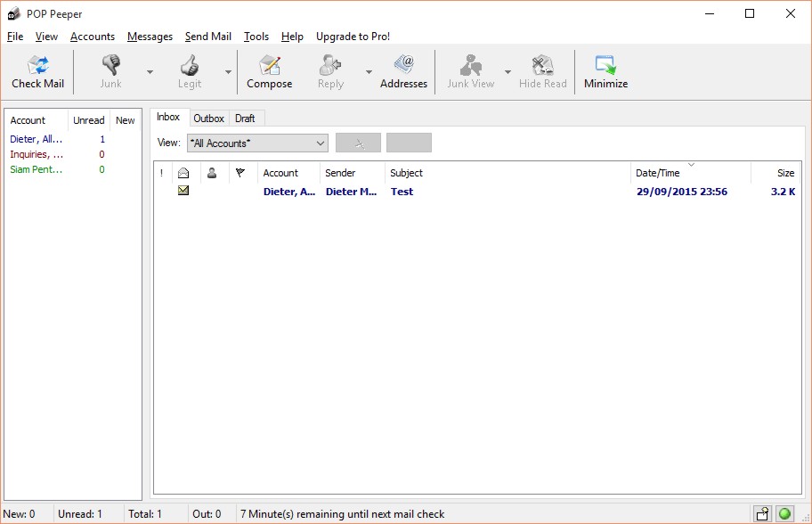Open the Accounts menu
The image size is (812, 524).
click(x=93, y=37)
